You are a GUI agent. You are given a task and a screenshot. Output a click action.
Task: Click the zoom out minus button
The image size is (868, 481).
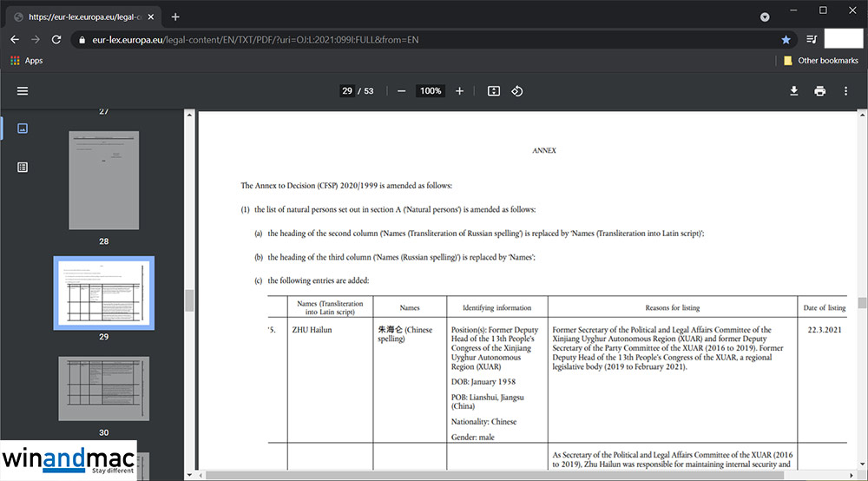click(401, 91)
